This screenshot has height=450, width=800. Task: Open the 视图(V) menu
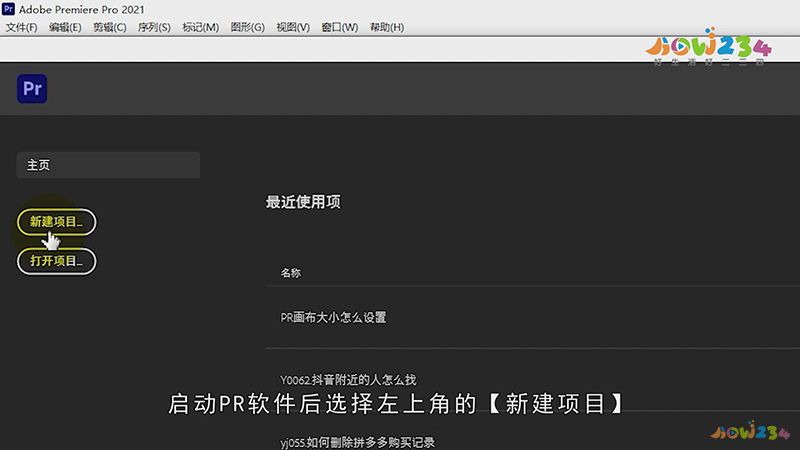pyautogui.click(x=293, y=27)
